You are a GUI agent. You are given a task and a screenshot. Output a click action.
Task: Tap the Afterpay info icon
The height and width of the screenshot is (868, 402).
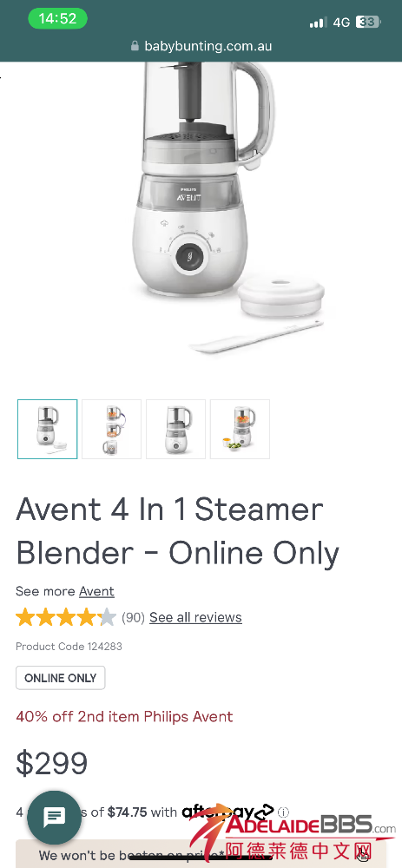click(x=284, y=812)
